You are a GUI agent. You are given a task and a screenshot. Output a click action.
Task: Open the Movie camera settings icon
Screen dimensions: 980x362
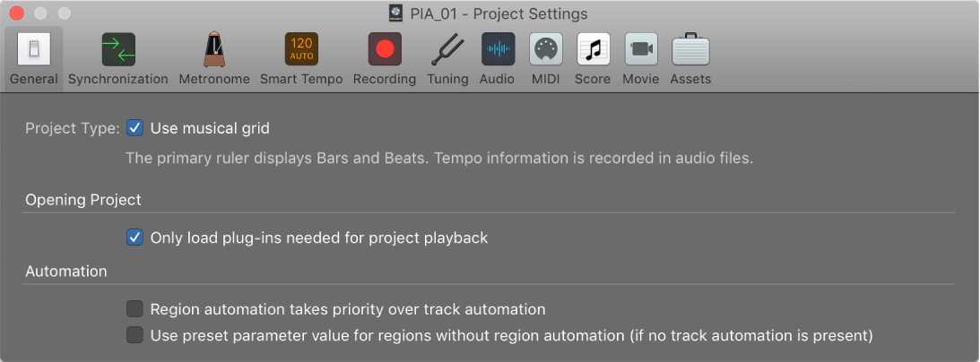pyautogui.click(x=641, y=49)
